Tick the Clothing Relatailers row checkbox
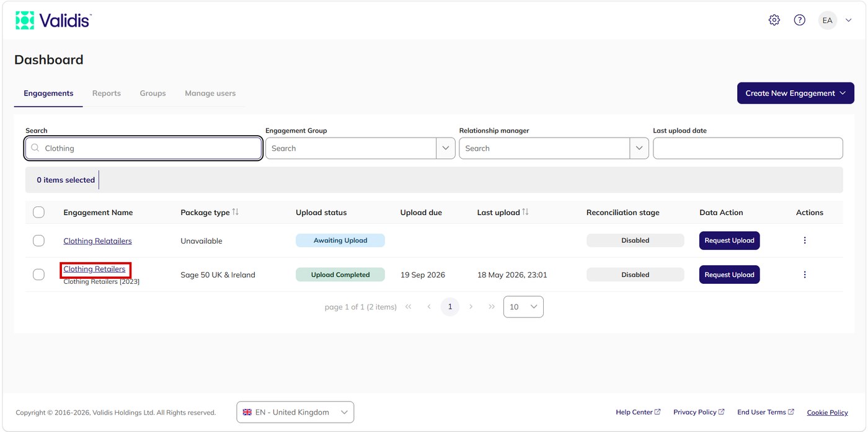Viewport: 868px width, 432px height. coord(38,240)
